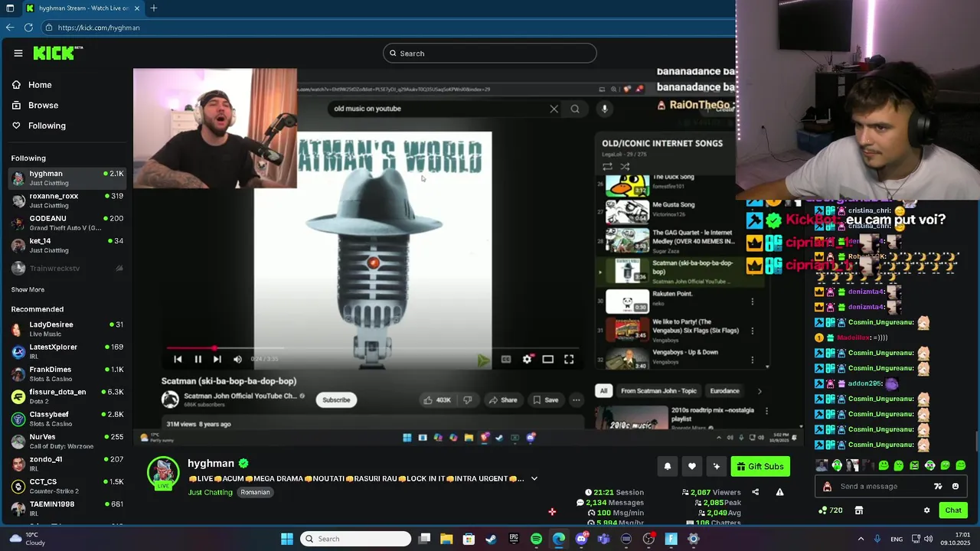Click the YouTube search magnifier button

(575, 109)
